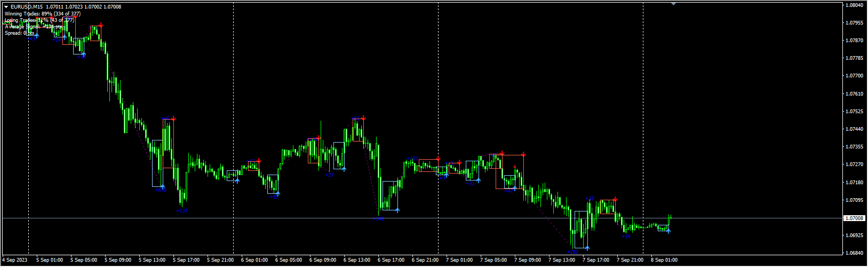Image resolution: width=868 pixels, height=267 pixels.
Task: Click the 8 Sep 01:00 time label
Action: click(x=664, y=261)
